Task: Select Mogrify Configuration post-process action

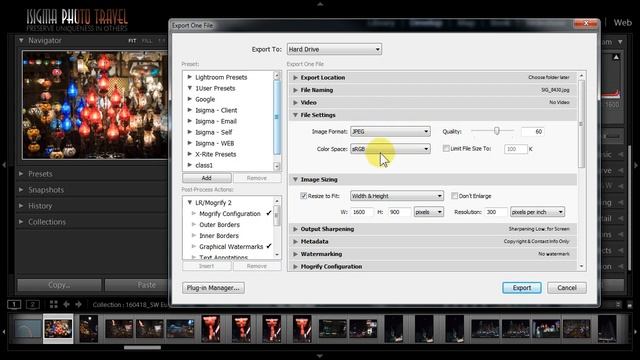Action: (x=229, y=213)
